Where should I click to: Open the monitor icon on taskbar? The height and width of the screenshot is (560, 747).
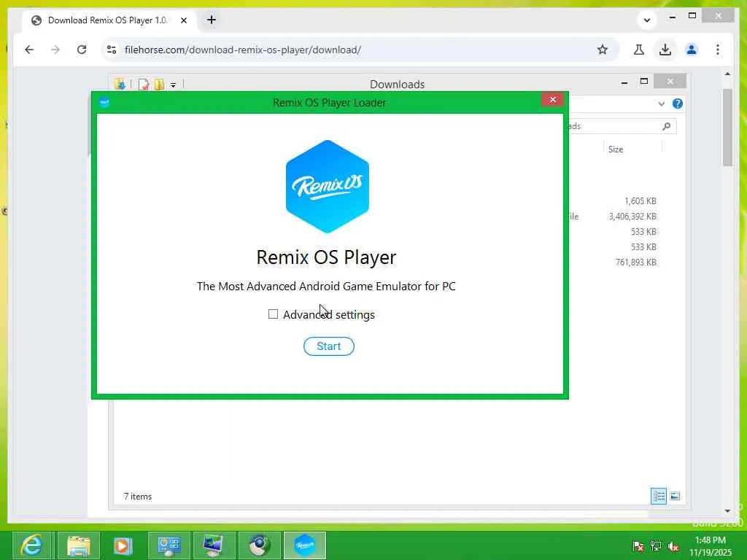[x=214, y=545]
